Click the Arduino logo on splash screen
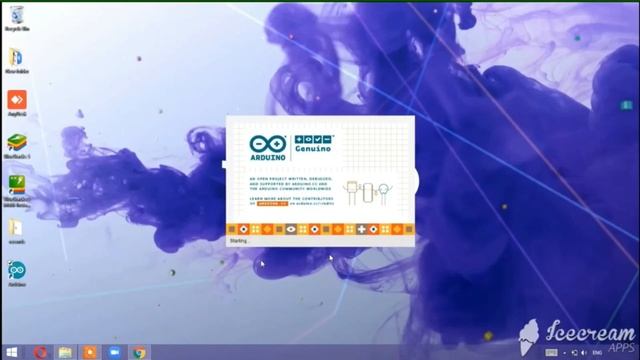The image size is (640, 360). pos(268,148)
